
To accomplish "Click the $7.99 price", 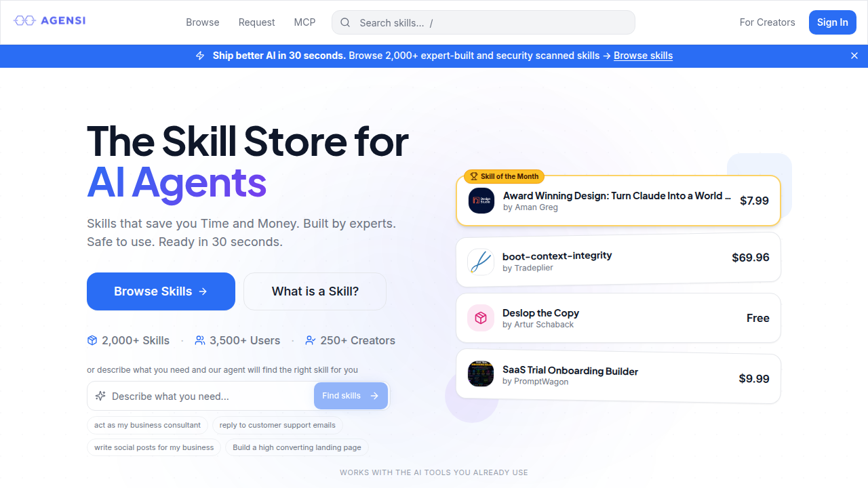I will coord(754,201).
